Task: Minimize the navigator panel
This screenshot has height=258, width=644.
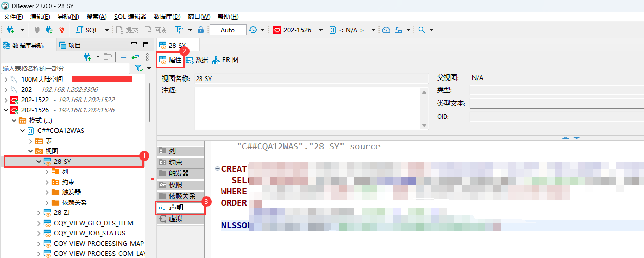Action: pyautogui.click(x=134, y=44)
